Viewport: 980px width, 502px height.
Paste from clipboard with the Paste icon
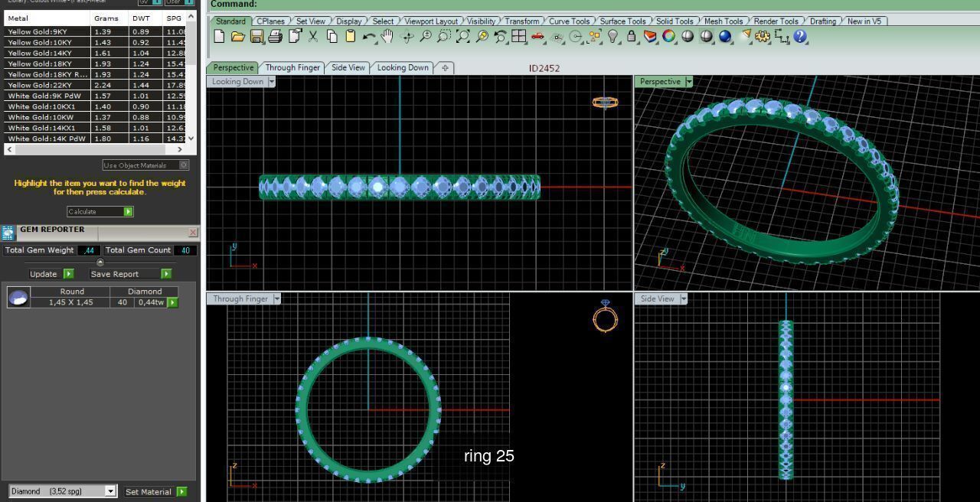[350, 36]
